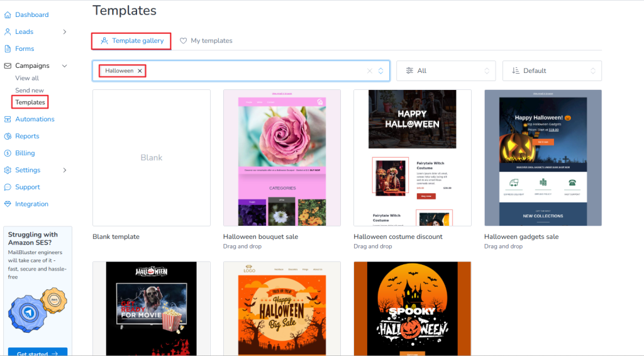644x356 pixels.
Task: Open the Happy Halloween Big Sale template
Action: pyautogui.click(x=282, y=308)
